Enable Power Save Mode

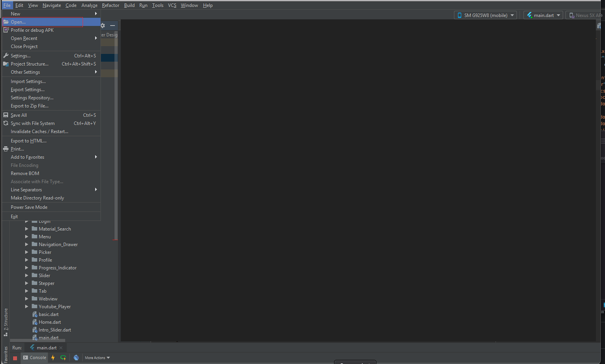pyautogui.click(x=29, y=207)
